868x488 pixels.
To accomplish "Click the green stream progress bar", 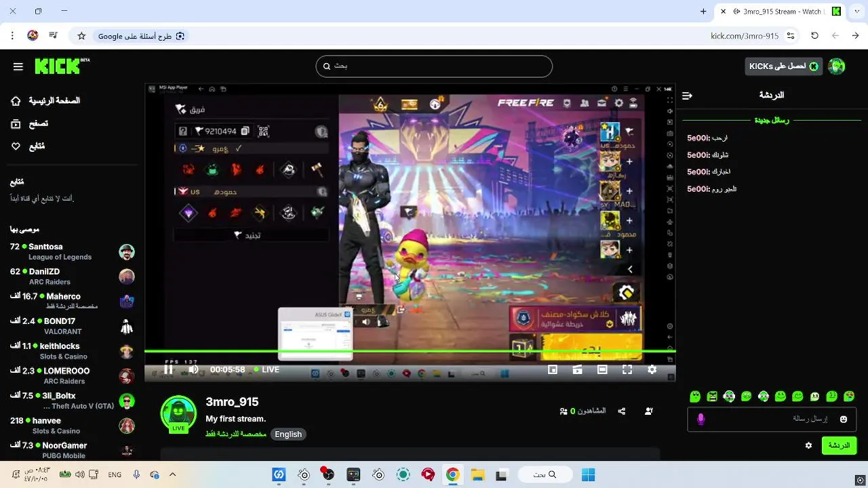I will [x=410, y=351].
